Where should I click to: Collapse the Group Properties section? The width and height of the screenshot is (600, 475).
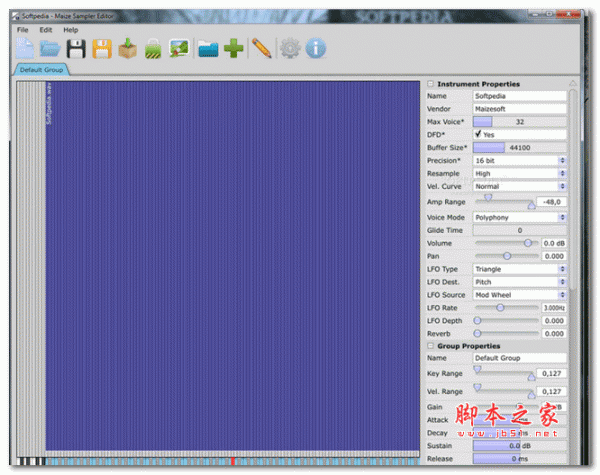click(430, 346)
